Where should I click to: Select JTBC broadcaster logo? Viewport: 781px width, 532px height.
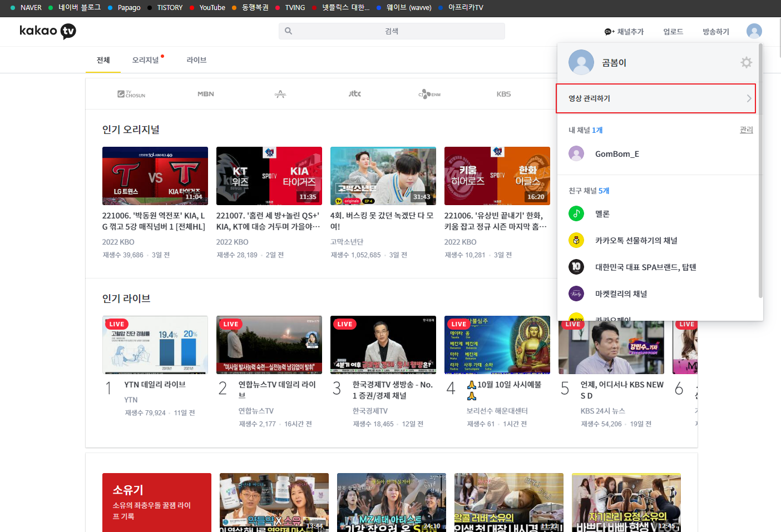pyautogui.click(x=355, y=94)
